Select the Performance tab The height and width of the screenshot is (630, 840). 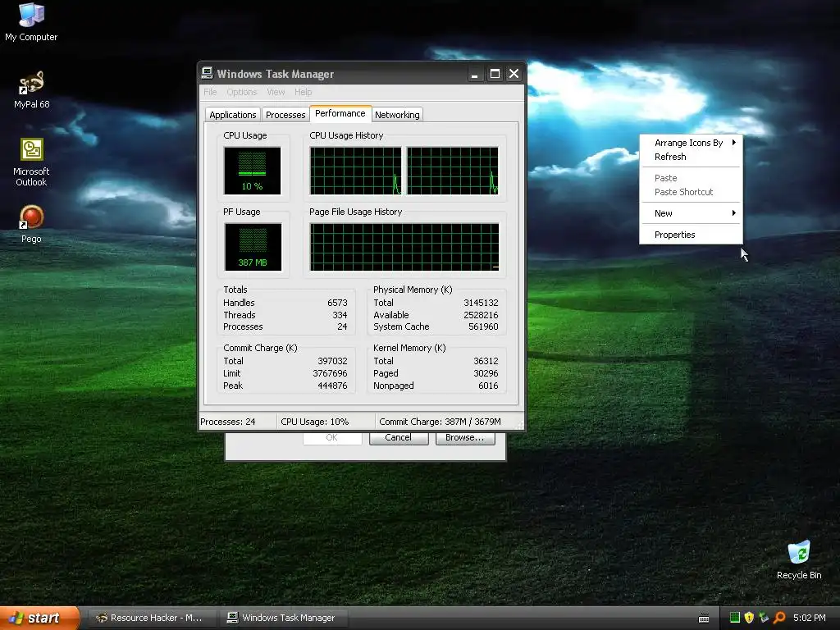tap(340, 113)
